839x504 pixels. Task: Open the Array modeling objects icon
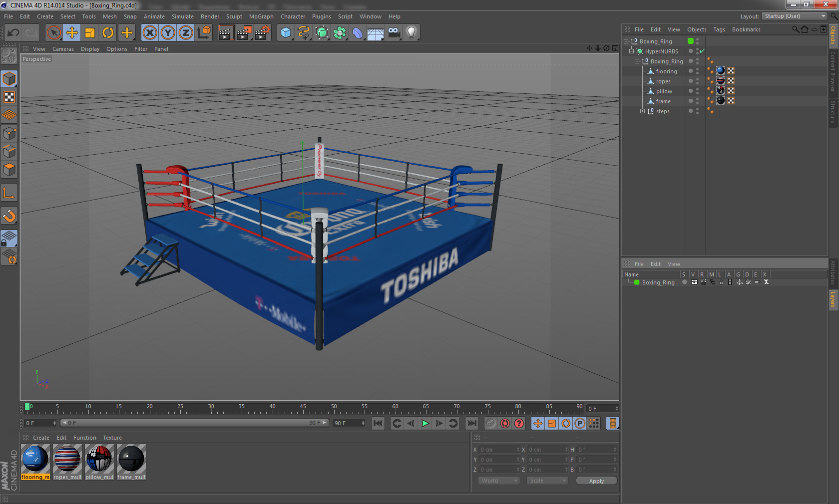tap(340, 33)
